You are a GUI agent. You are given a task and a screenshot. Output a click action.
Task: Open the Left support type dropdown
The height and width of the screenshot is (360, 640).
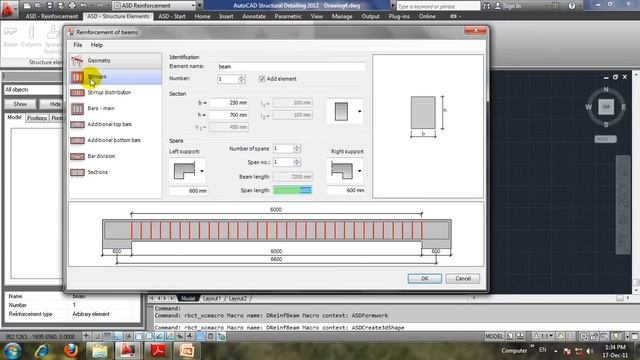pyautogui.click(x=202, y=171)
